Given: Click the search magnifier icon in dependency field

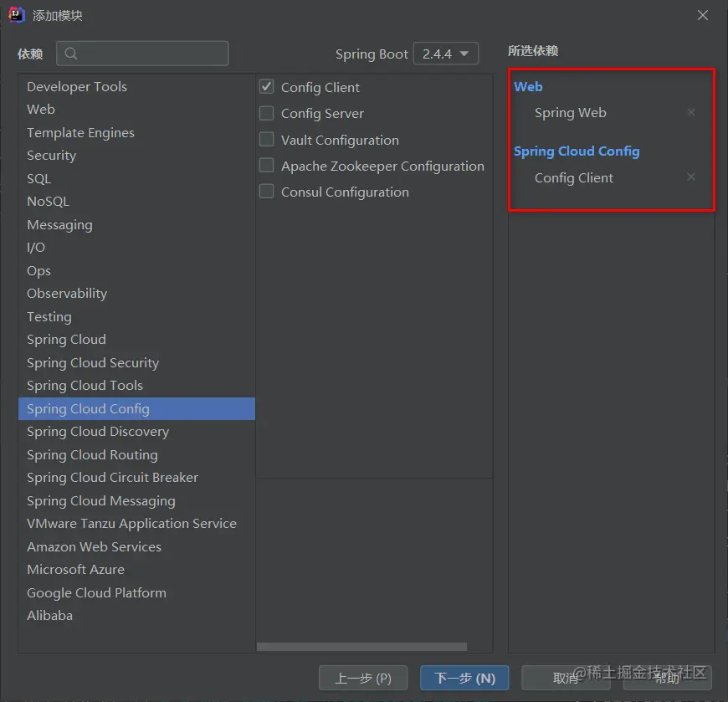Looking at the screenshot, I should click(71, 54).
